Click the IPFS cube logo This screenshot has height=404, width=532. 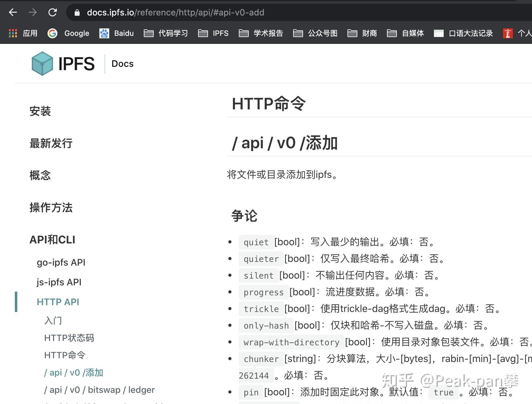point(43,63)
